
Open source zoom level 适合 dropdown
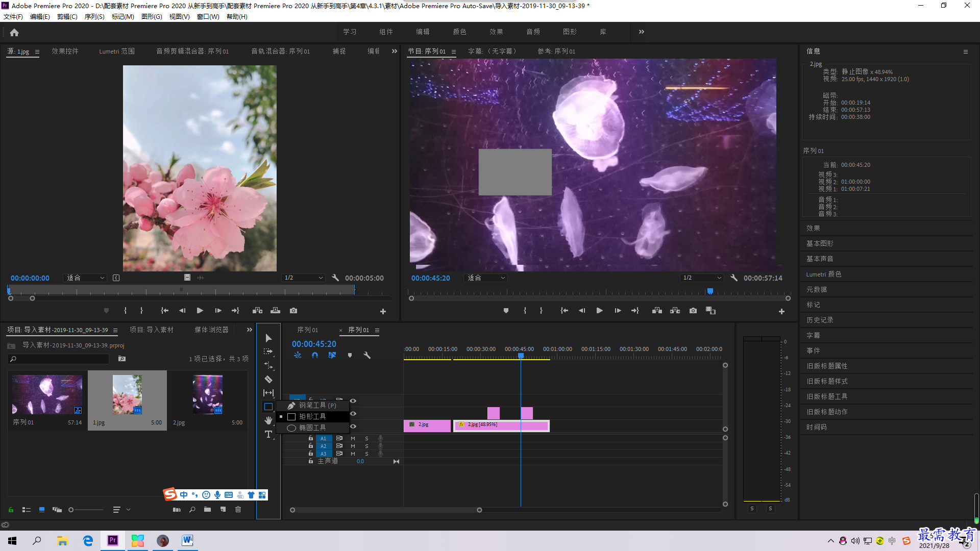[85, 278]
